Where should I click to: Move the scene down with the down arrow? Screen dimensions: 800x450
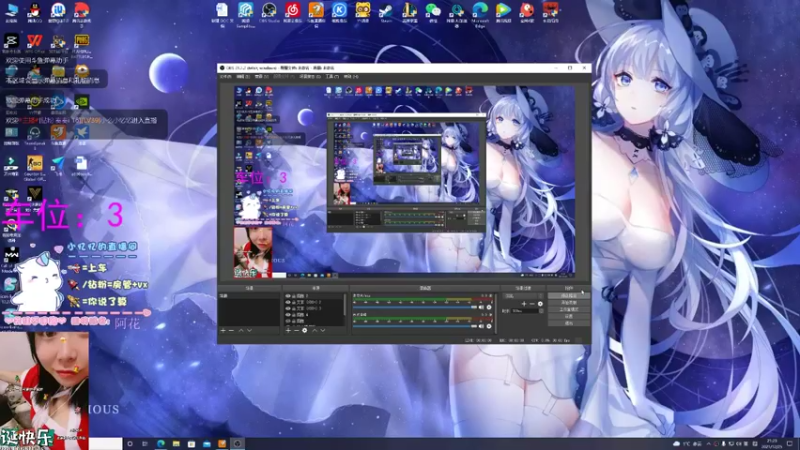pyautogui.click(x=249, y=331)
